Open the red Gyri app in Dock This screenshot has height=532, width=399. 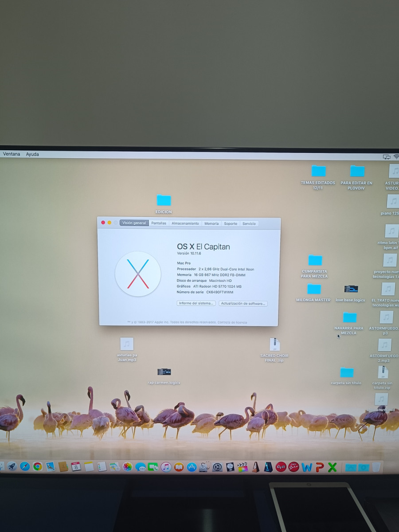(x=281, y=467)
